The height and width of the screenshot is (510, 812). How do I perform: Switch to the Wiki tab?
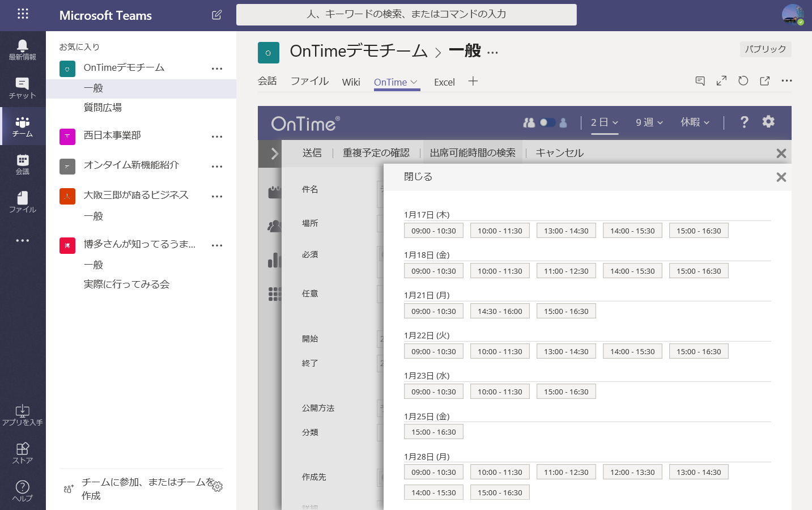click(351, 82)
